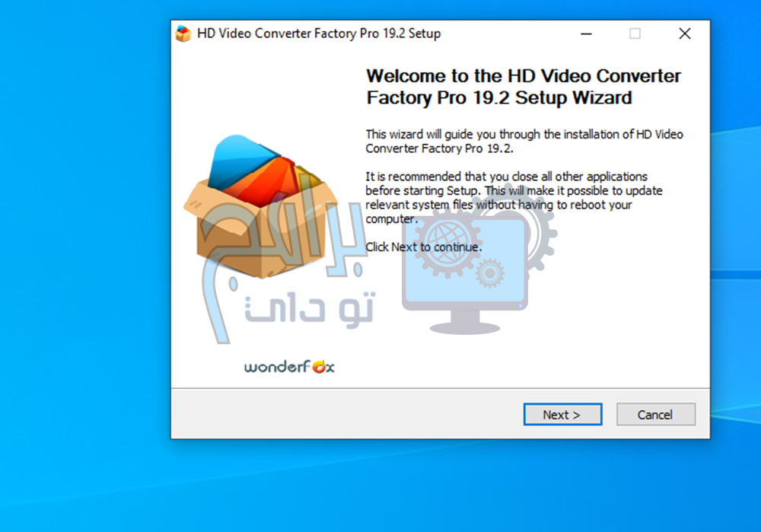The width and height of the screenshot is (761, 532).
Task: Minimize the setup window
Action: [586, 33]
